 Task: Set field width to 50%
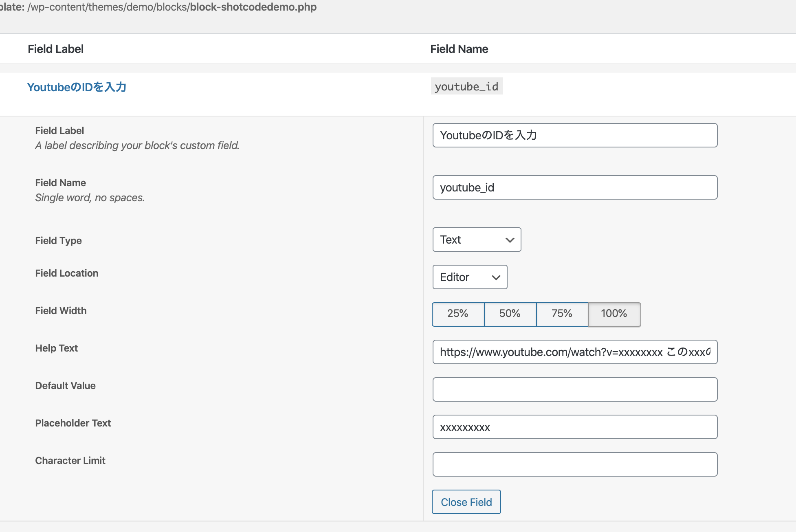tap(510, 314)
